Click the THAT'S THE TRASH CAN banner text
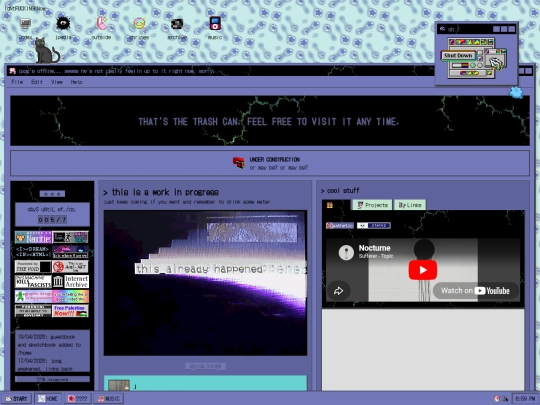The image size is (540, 405). tap(269, 122)
